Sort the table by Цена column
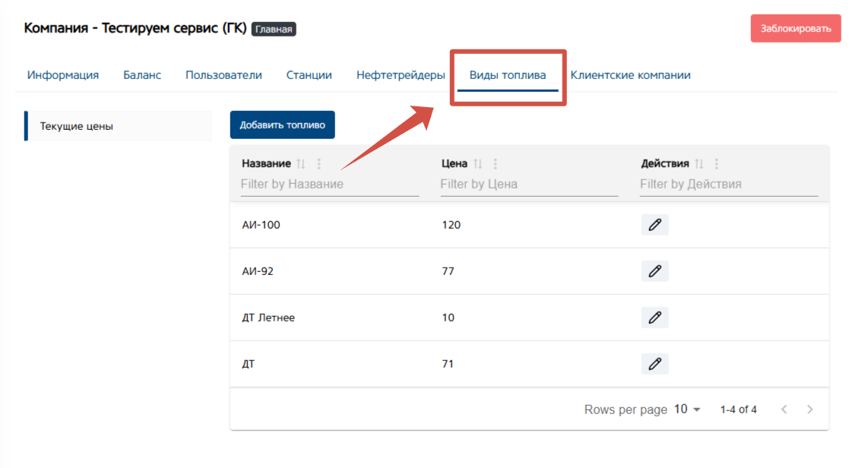 click(x=478, y=164)
